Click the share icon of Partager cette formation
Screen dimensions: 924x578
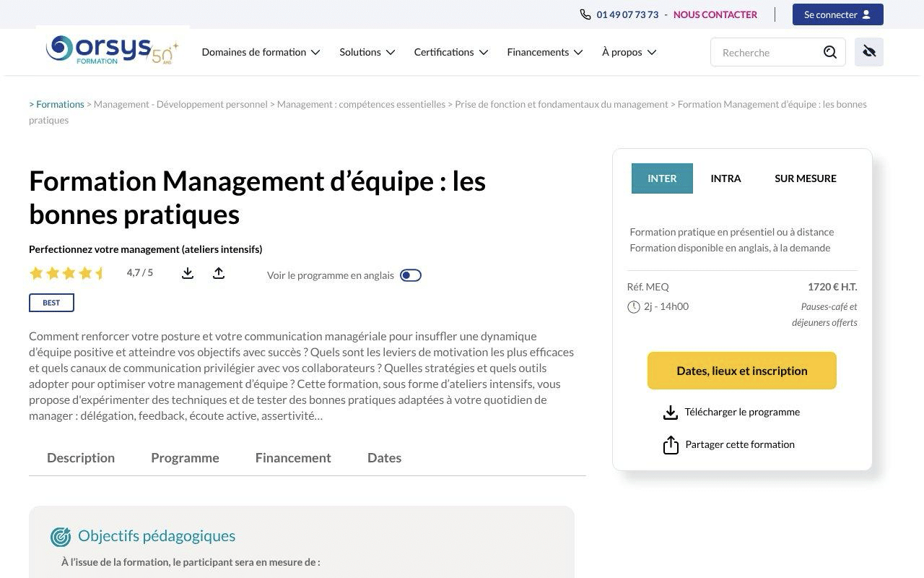pos(671,445)
